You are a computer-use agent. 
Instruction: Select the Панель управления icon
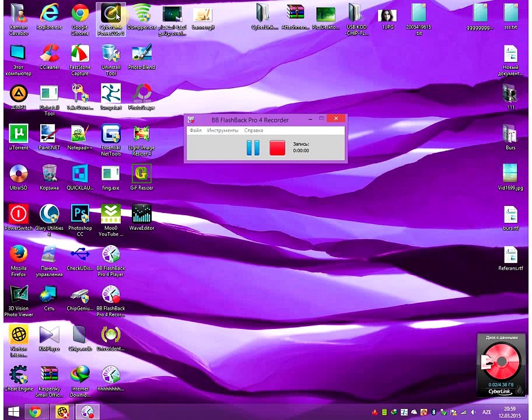point(49,261)
